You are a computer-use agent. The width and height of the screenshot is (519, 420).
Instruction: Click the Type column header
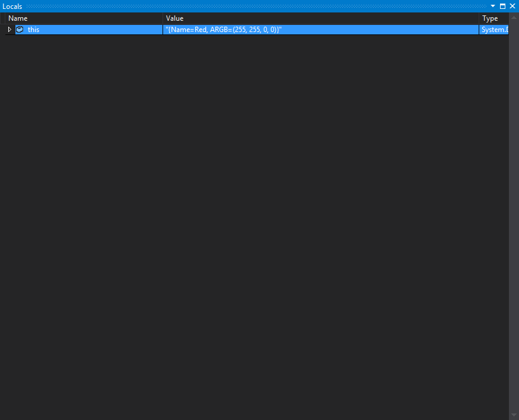click(x=489, y=18)
